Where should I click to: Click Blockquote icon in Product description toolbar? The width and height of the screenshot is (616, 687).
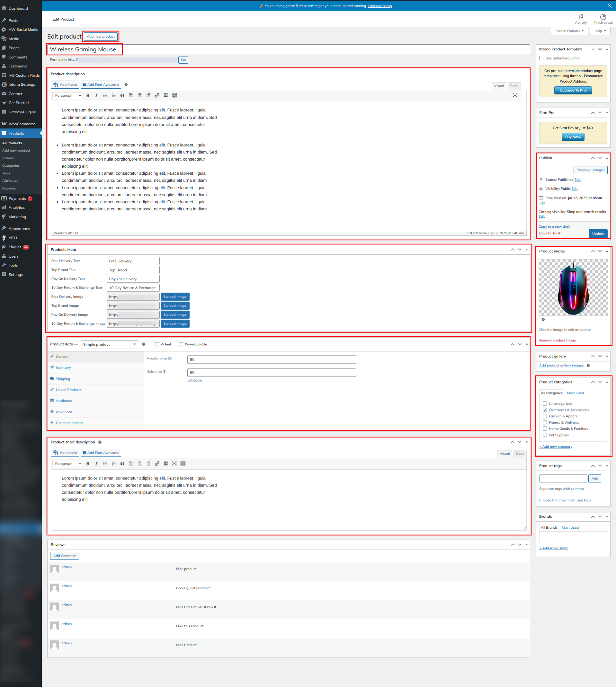pyautogui.click(x=122, y=95)
